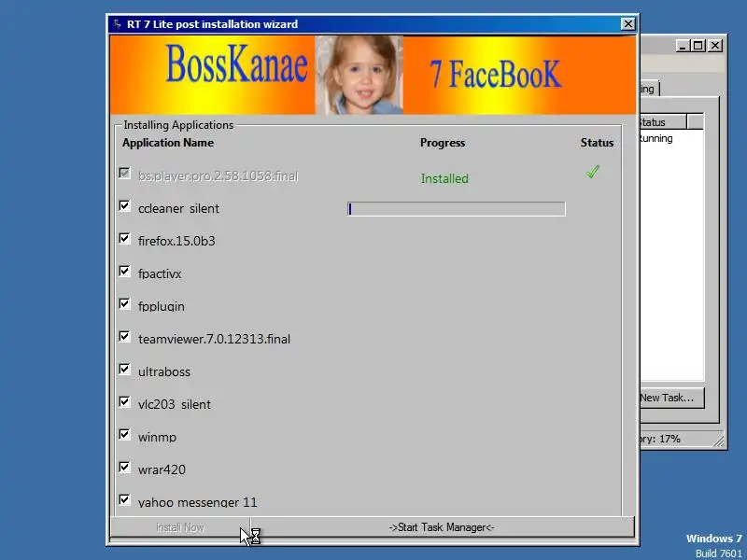Click the Start Task Manager button
Viewport: 747px width, 560px height.
point(442,527)
